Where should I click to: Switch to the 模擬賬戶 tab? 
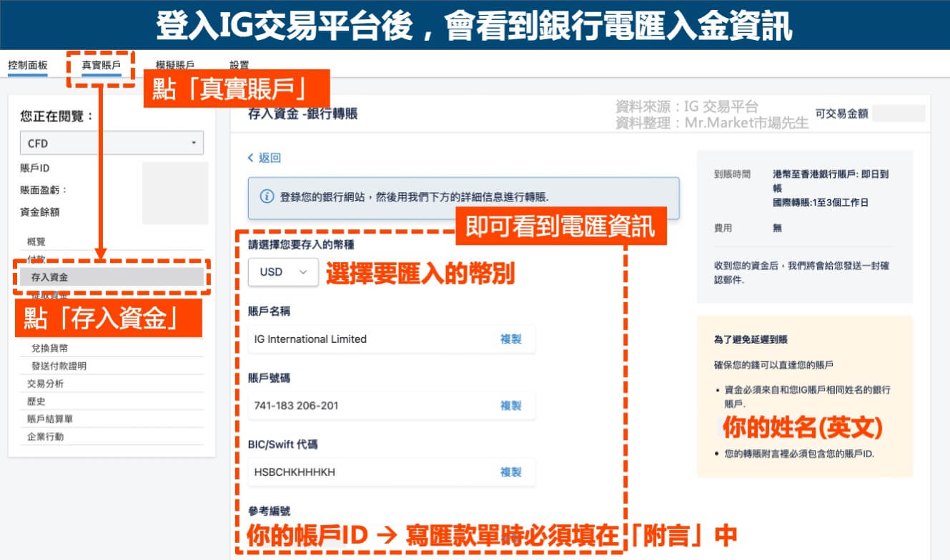175,66
